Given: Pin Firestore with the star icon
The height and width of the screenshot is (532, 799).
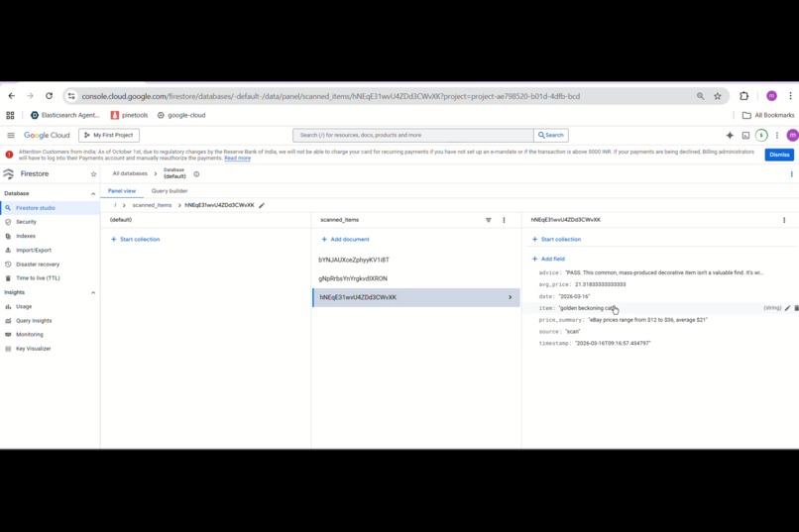Looking at the screenshot, I should coord(93,174).
